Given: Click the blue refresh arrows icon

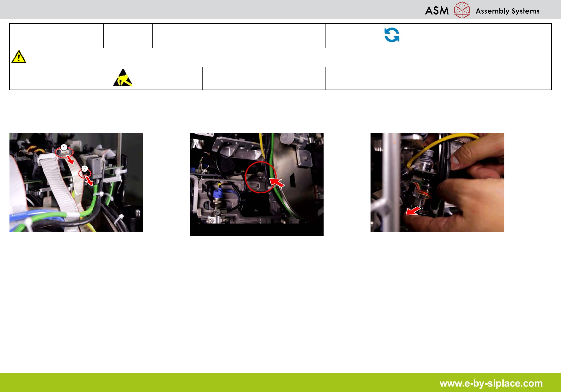Looking at the screenshot, I should tap(392, 35).
